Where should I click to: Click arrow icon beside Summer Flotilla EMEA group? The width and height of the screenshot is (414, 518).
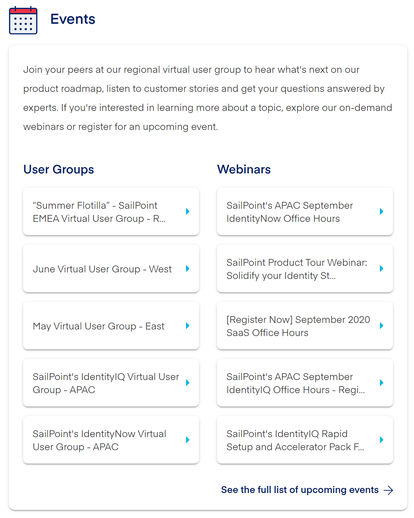188,211
